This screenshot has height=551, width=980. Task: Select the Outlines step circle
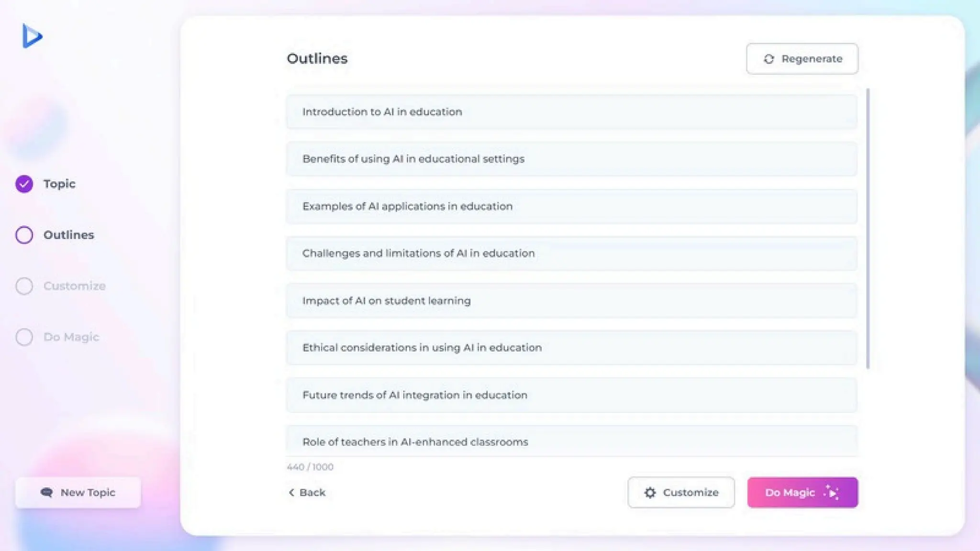(24, 235)
